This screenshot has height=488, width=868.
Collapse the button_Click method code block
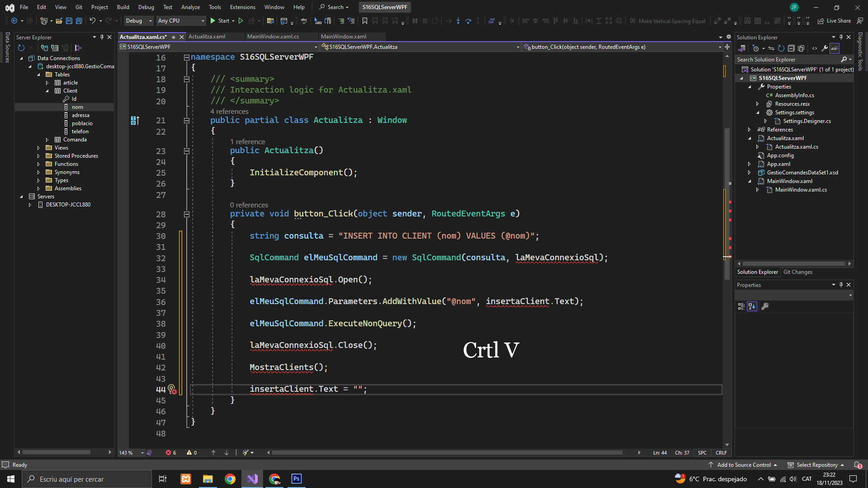tap(186, 214)
